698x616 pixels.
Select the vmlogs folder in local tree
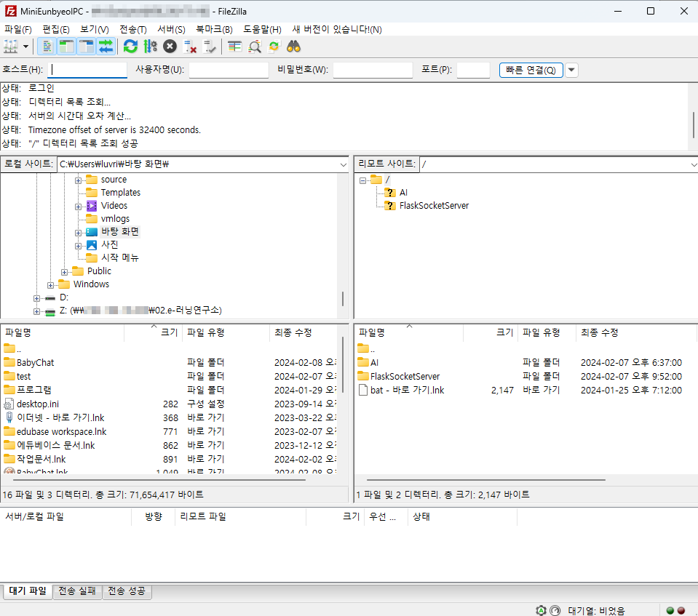point(115,219)
